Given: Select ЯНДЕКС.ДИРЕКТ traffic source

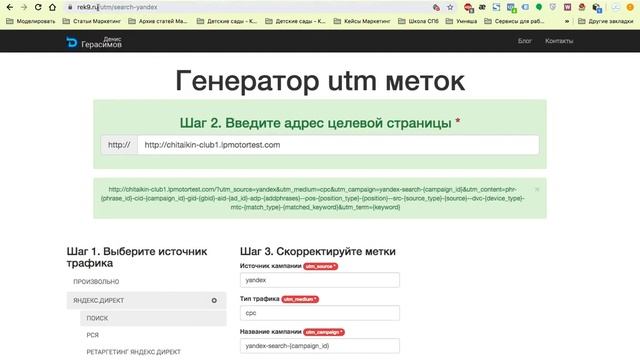Looking at the screenshot, I should click(x=147, y=300).
